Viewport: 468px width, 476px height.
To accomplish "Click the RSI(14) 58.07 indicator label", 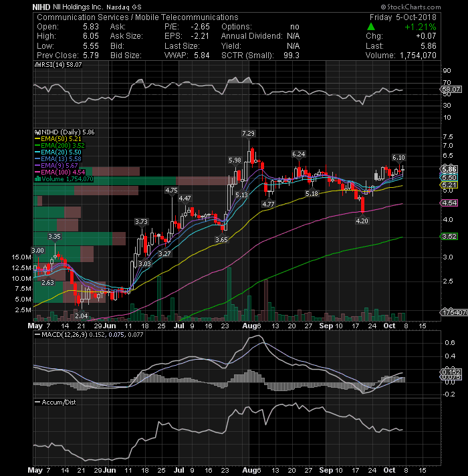I will [x=59, y=65].
